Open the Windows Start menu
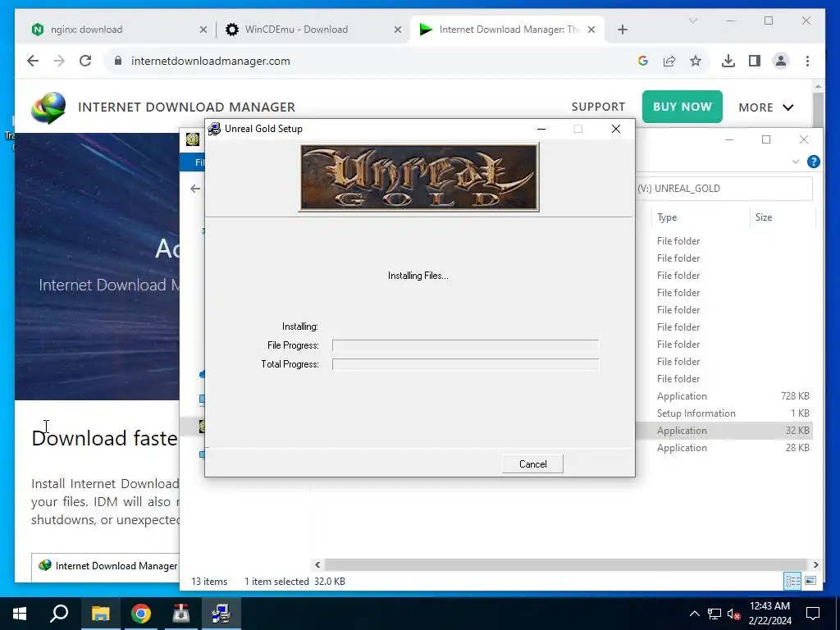This screenshot has width=840, height=630. pos(20,614)
